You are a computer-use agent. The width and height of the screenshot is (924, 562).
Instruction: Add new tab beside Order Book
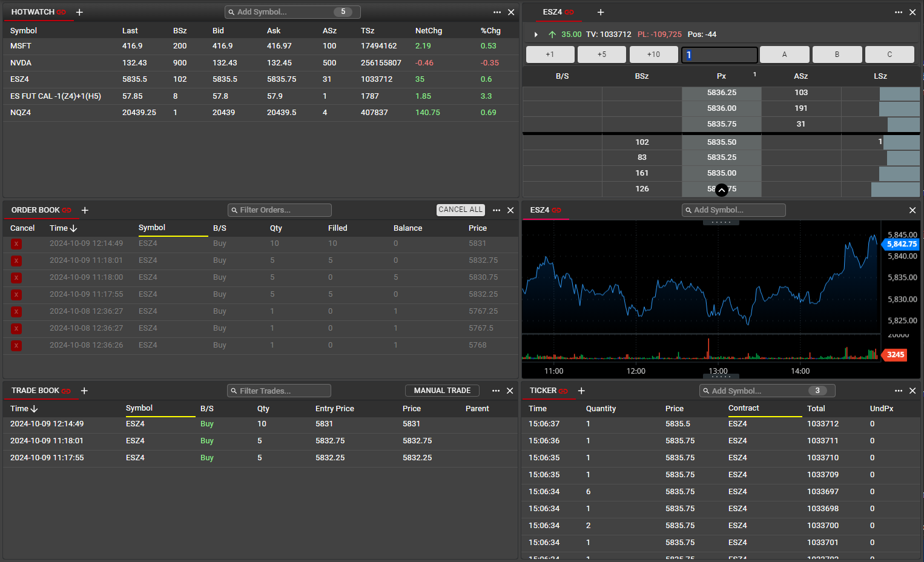click(x=85, y=210)
